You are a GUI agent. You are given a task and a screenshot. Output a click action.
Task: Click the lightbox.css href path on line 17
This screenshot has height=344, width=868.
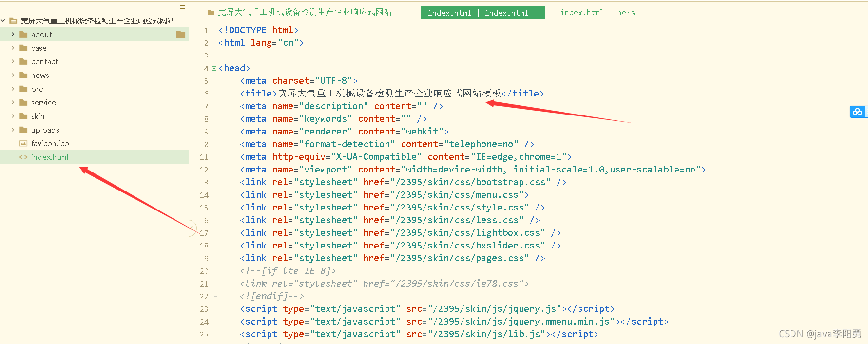tap(468, 233)
